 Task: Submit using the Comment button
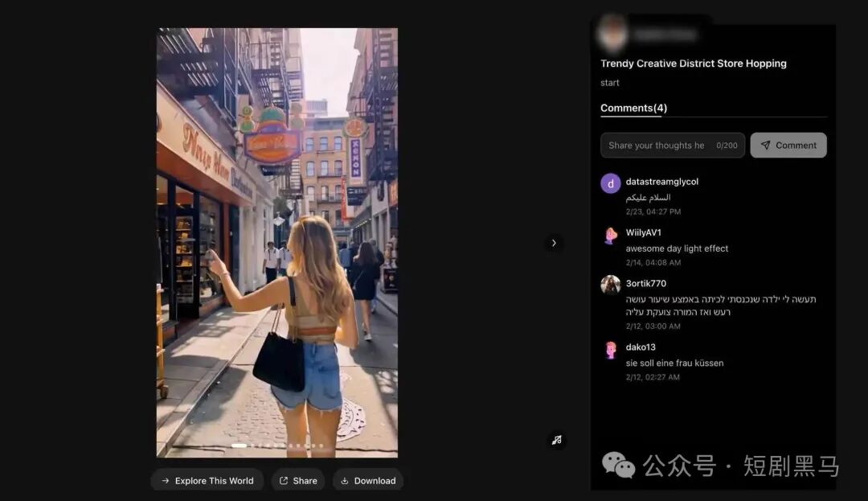(x=788, y=146)
